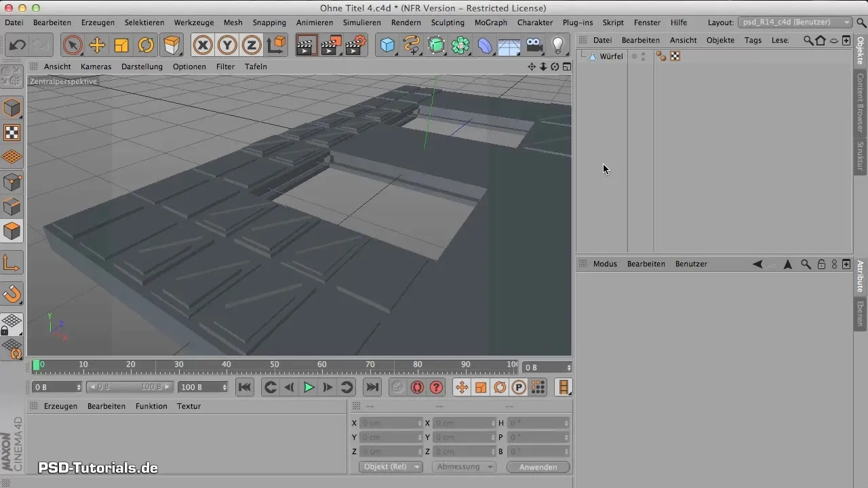Expand the Abmessung dropdown

point(463,467)
